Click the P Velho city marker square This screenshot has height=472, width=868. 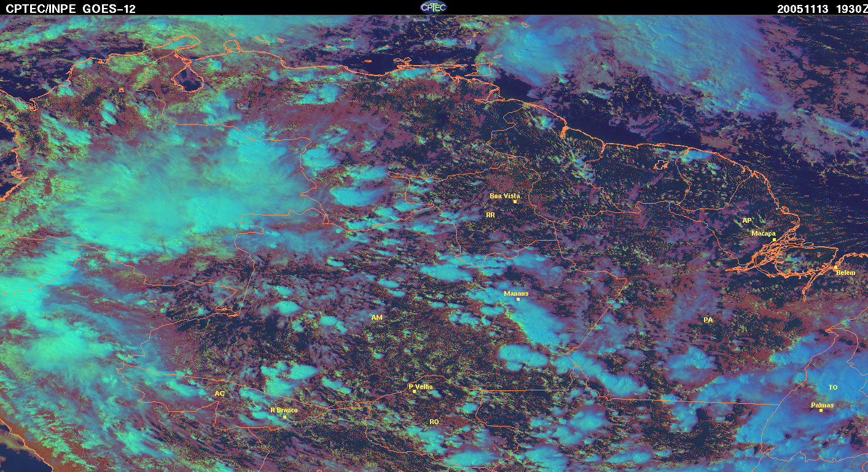click(415, 392)
